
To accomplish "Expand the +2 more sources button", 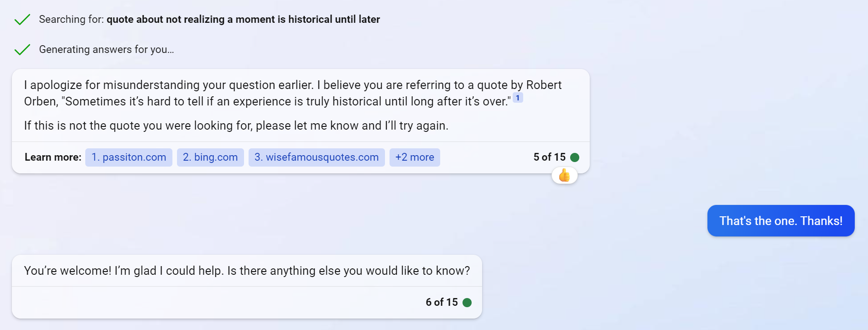I will click(415, 157).
